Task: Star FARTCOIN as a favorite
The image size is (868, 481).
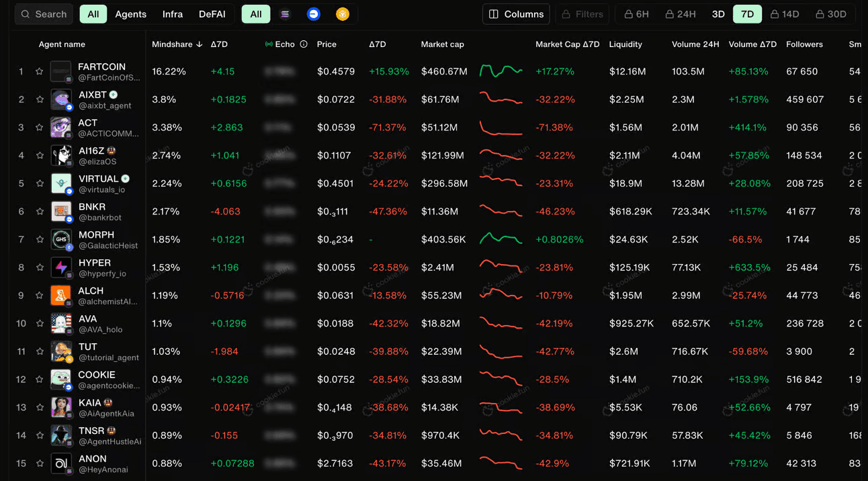Action: pyautogui.click(x=40, y=71)
